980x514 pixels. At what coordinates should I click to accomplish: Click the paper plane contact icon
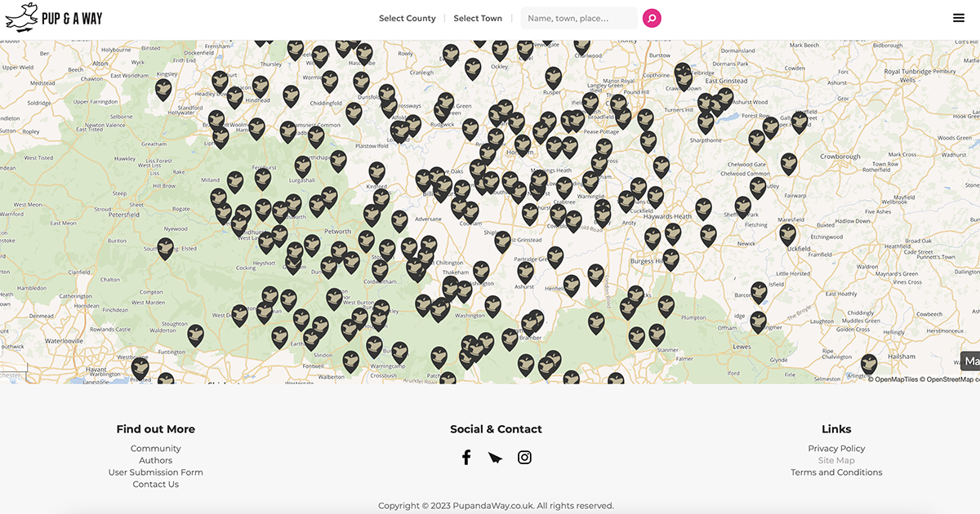(x=495, y=457)
